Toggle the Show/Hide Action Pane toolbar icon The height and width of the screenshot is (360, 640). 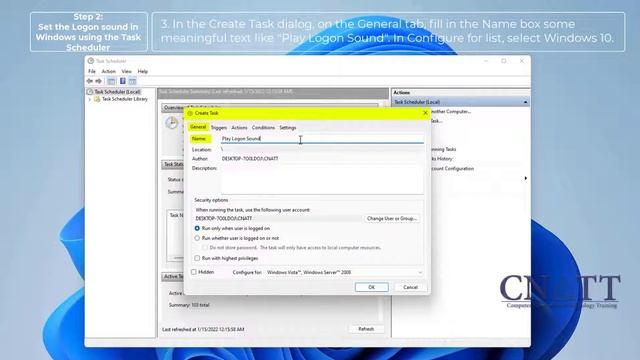132,81
